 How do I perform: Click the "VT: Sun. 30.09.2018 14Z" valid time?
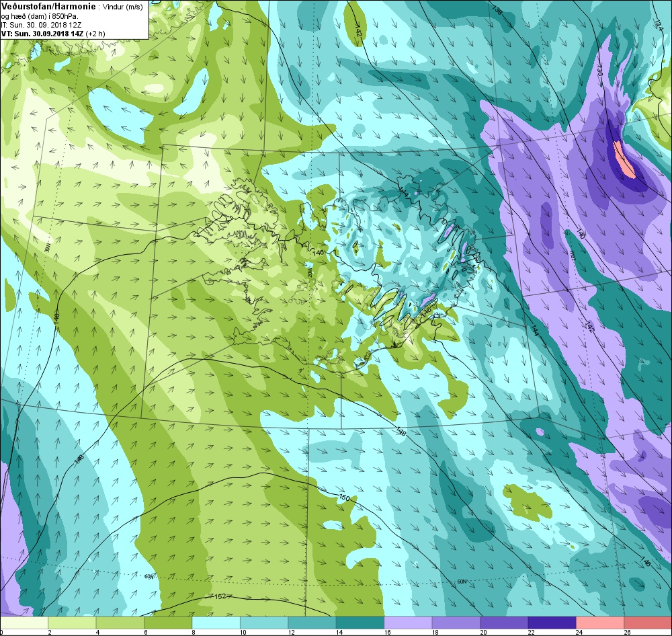point(42,34)
